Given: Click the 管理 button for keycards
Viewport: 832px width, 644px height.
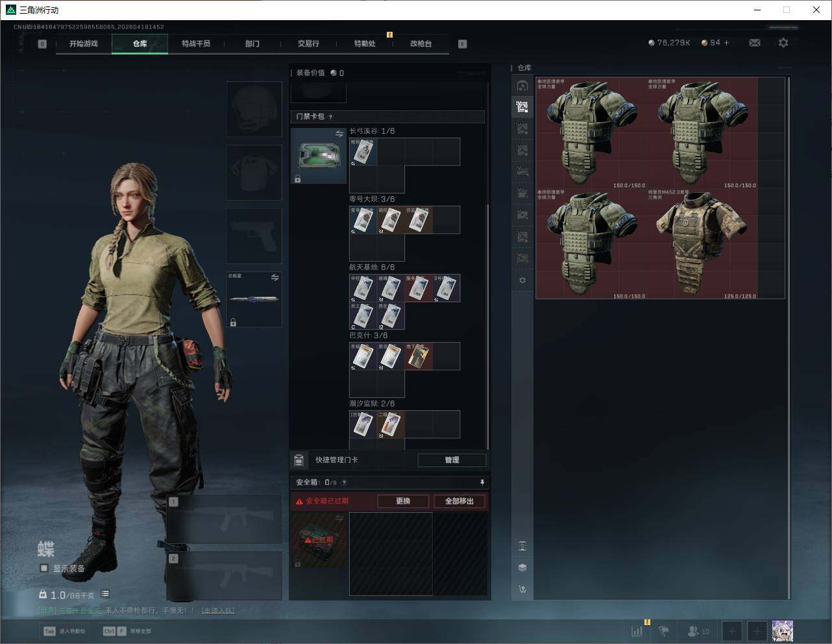Looking at the screenshot, I should click(x=452, y=460).
